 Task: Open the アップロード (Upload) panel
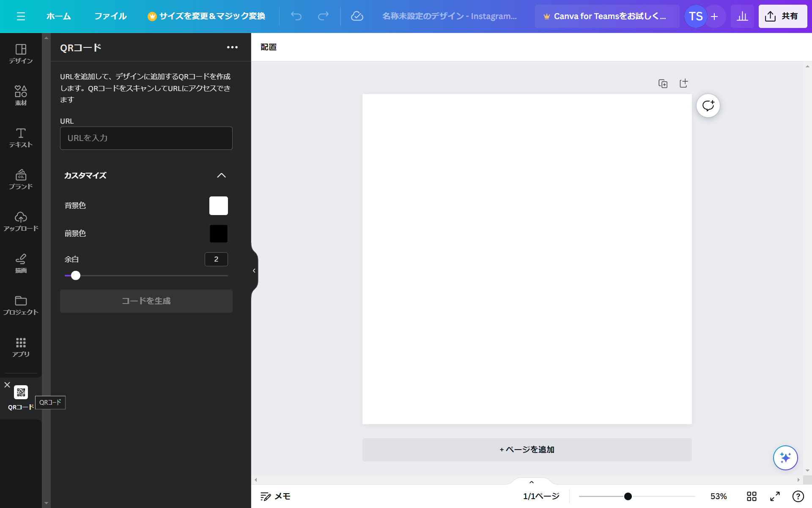pos(21,221)
